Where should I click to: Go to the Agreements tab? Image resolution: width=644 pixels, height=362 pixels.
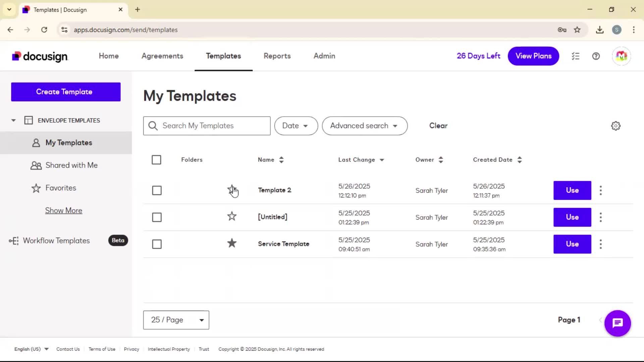click(x=162, y=56)
